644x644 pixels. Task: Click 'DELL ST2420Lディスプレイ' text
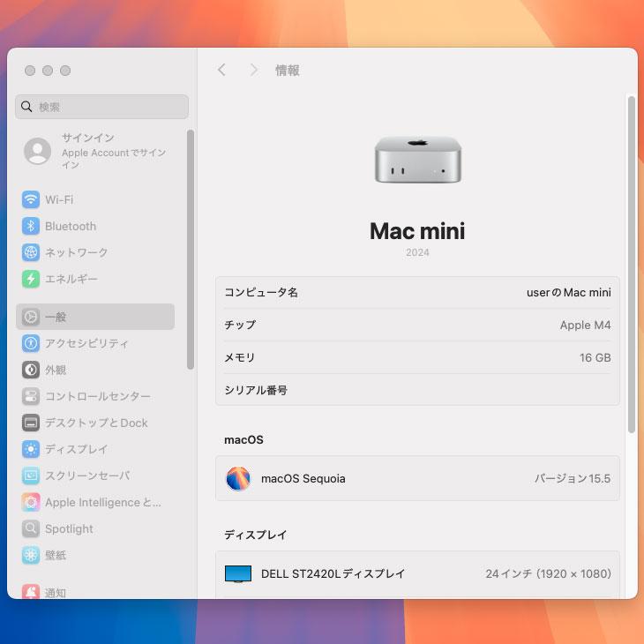tap(333, 573)
